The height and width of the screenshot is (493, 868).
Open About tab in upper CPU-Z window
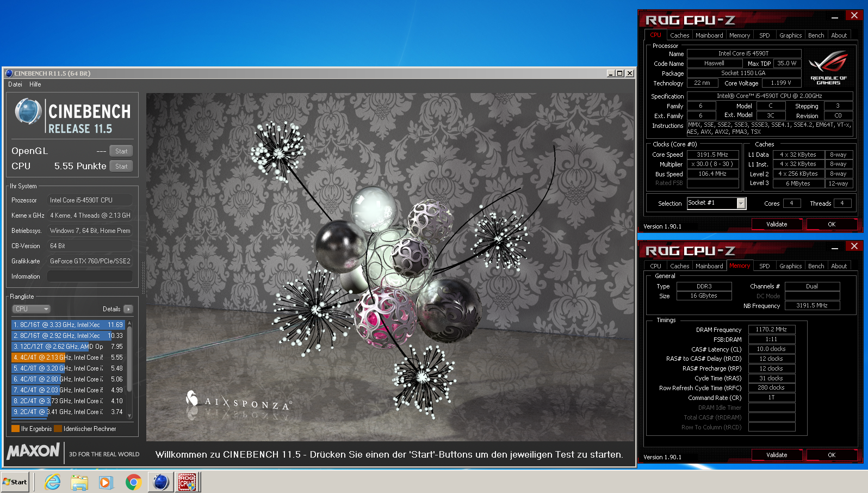point(839,35)
